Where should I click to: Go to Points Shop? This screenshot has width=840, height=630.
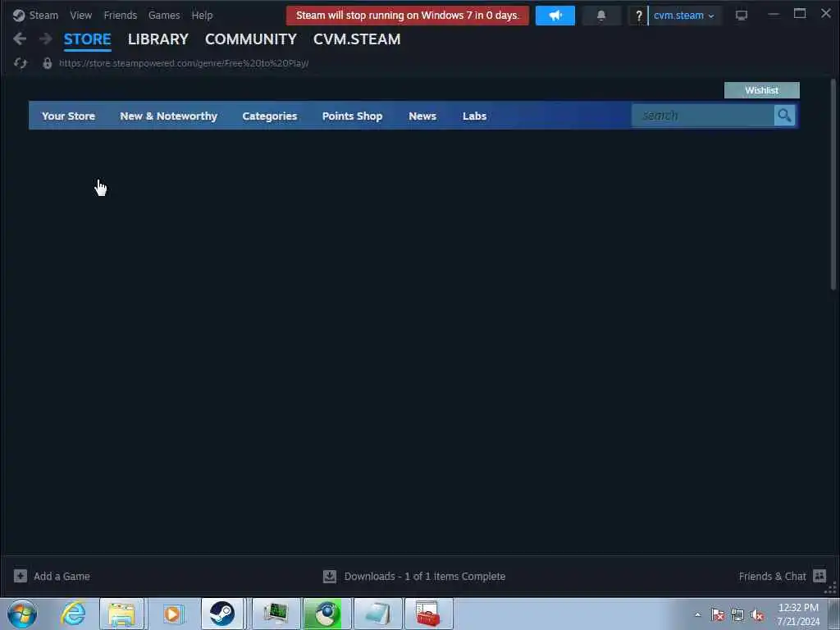352,116
